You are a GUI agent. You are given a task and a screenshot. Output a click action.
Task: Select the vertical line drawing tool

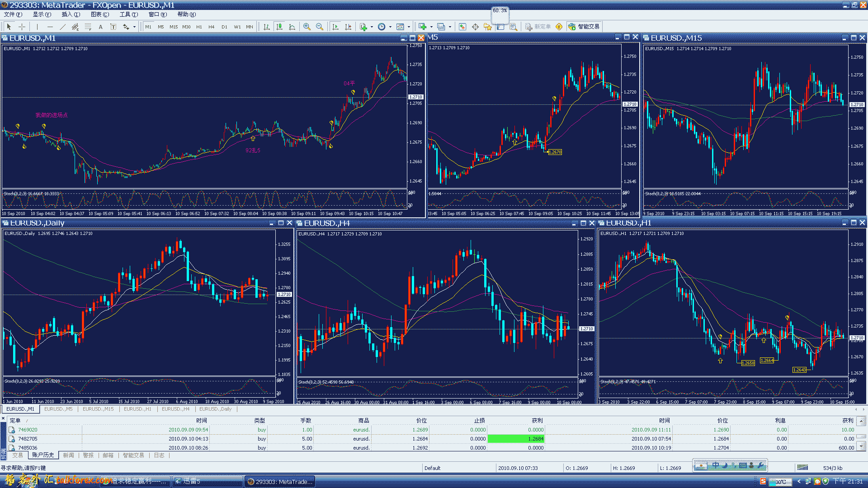(x=37, y=27)
